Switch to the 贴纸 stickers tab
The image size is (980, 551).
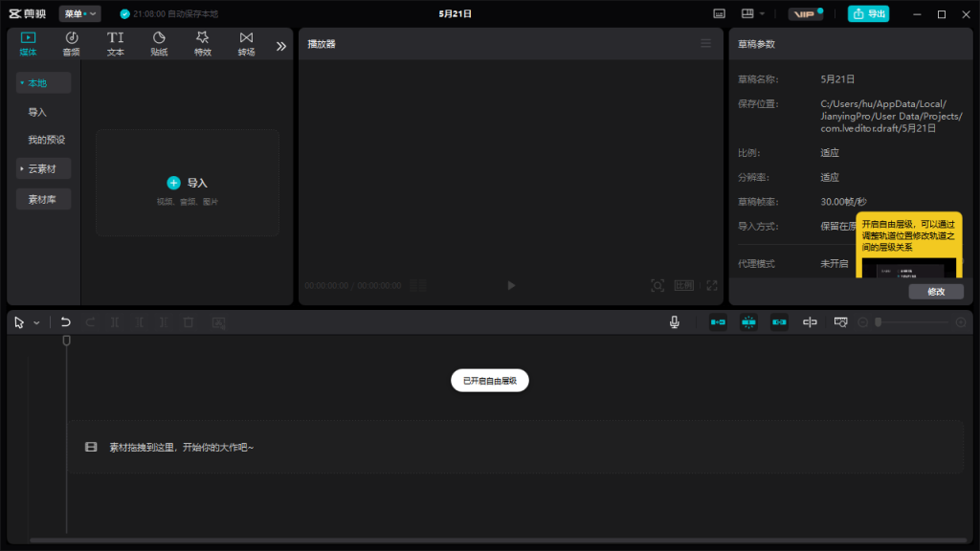point(159,44)
